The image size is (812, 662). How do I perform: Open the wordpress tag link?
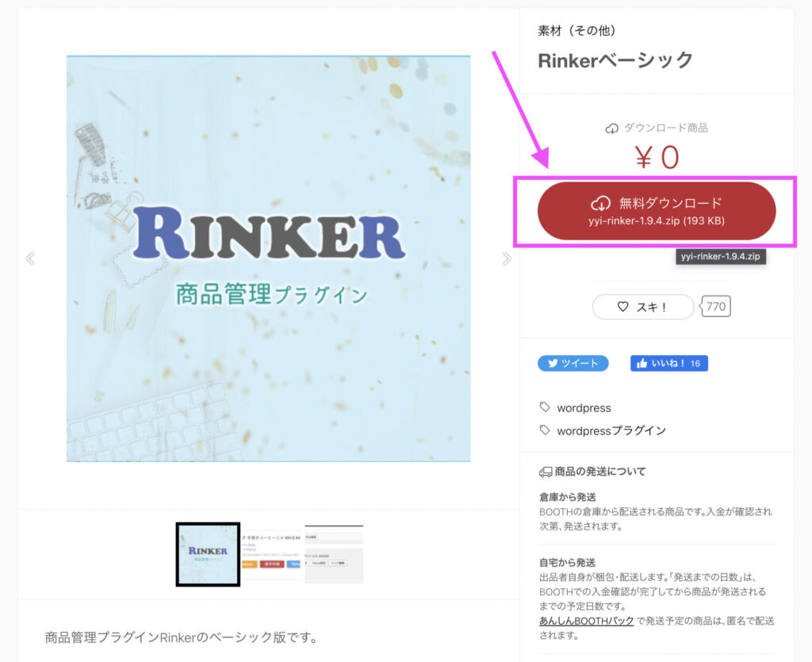(x=584, y=408)
